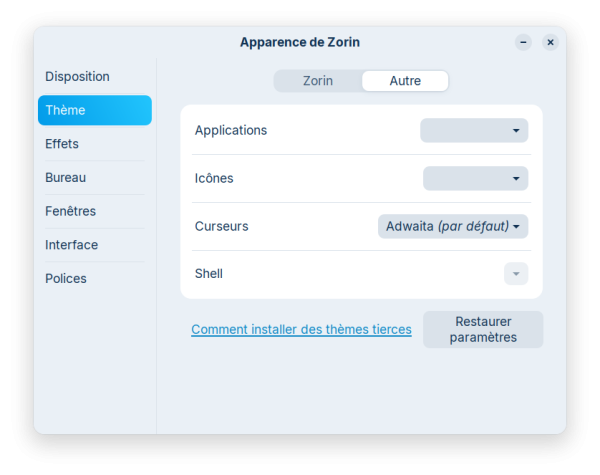Select the Autre tab
The width and height of the screenshot is (600, 475).
pos(405,81)
